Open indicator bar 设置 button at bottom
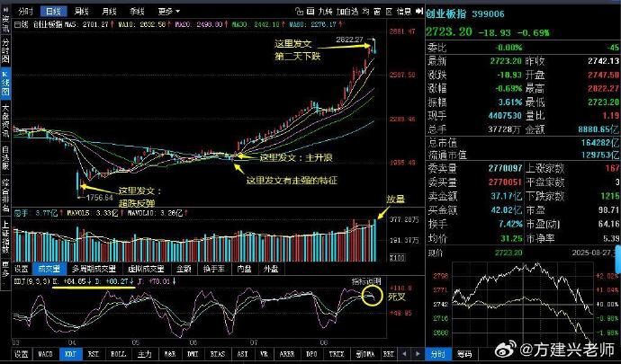Screen dimensions: 621x364 22,354
